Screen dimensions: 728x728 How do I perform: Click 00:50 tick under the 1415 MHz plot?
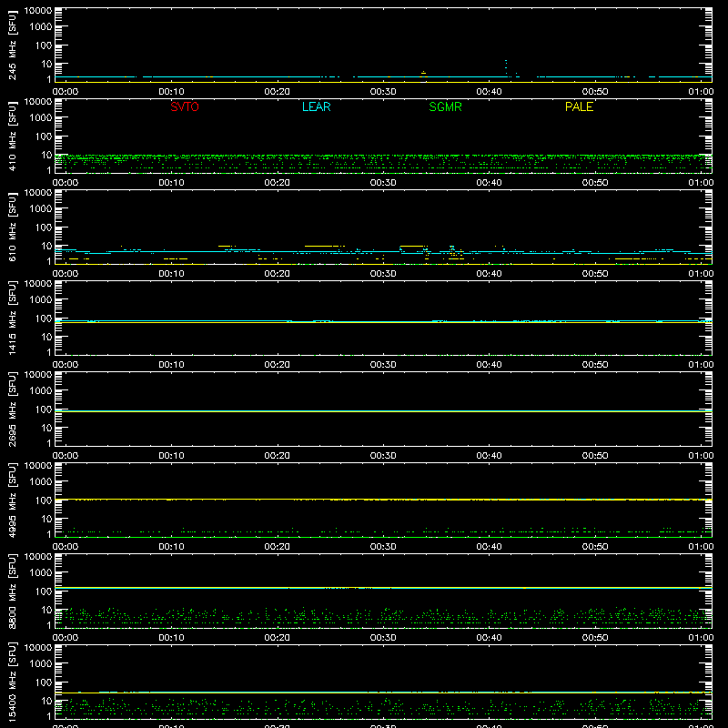(x=595, y=365)
